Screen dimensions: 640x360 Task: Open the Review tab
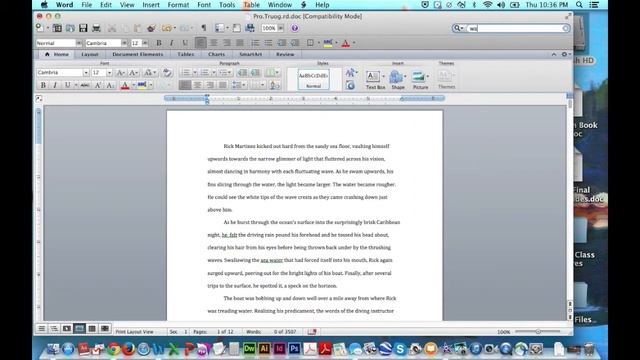coord(285,54)
